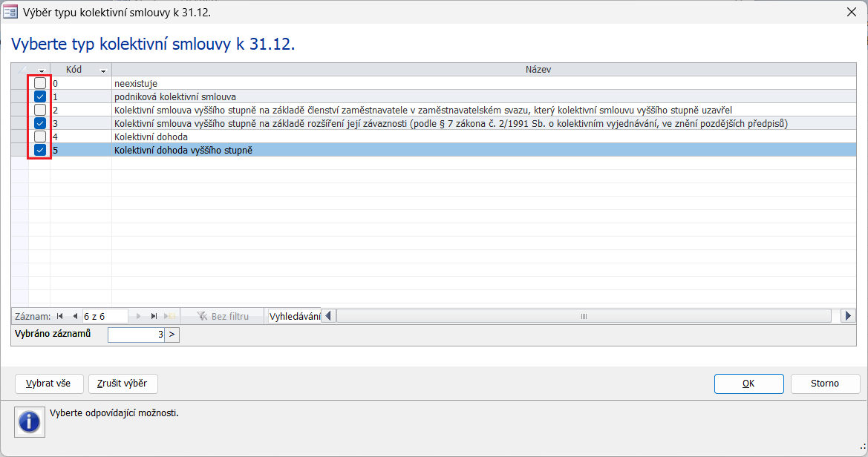Viewport: 868px width, 457px height.
Task: Click the Vybrat vše button
Action: tap(49, 384)
